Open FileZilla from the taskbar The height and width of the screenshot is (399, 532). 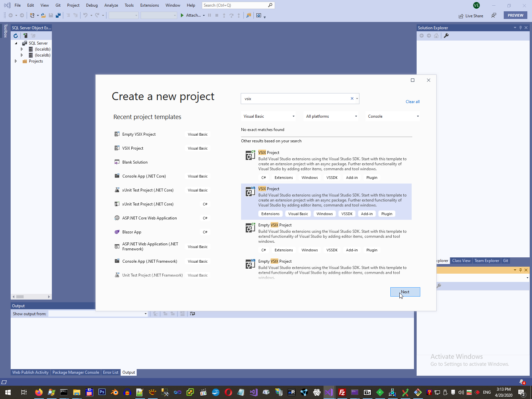click(x=342, y=392)
